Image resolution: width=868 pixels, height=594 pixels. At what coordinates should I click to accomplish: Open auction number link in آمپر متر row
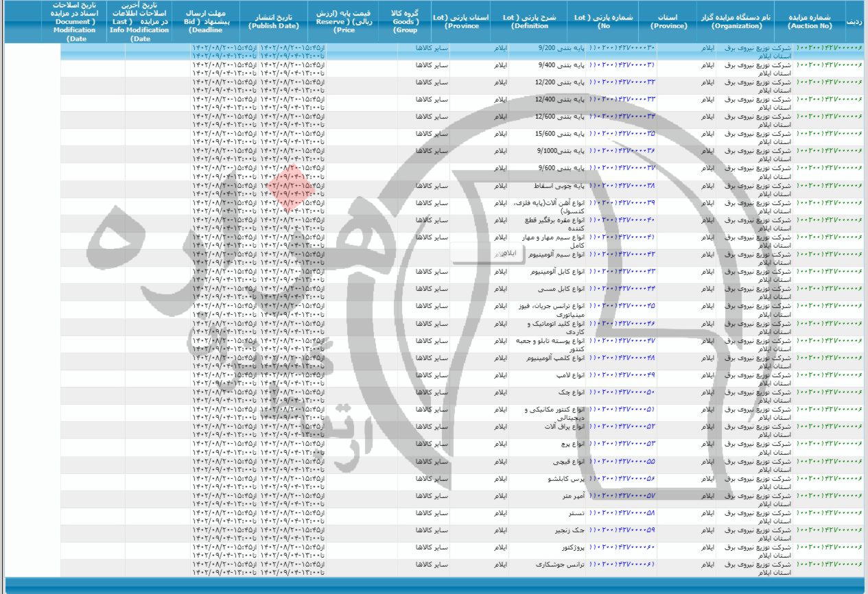[x=830, y=495]
